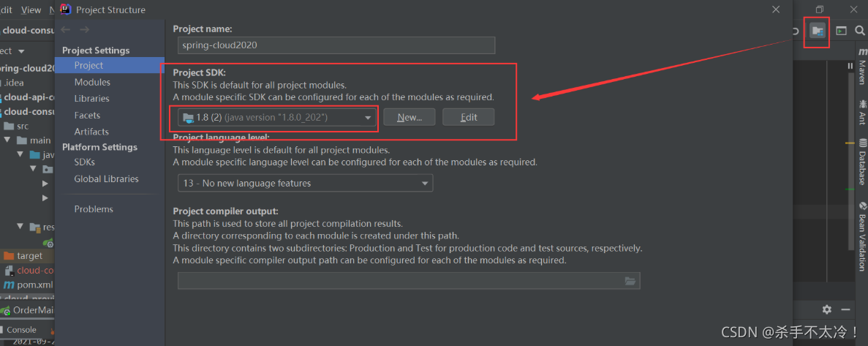Open the Project view selector dropdown arrow
The width and height of the screenshot is (868, 346).
tap(21, 51)
